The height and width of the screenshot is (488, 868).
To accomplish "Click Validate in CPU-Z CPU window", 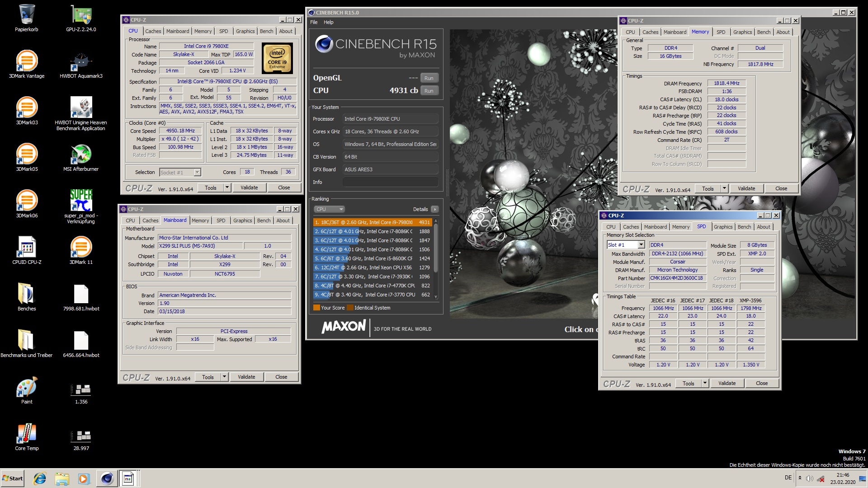I will click(249, 188).
